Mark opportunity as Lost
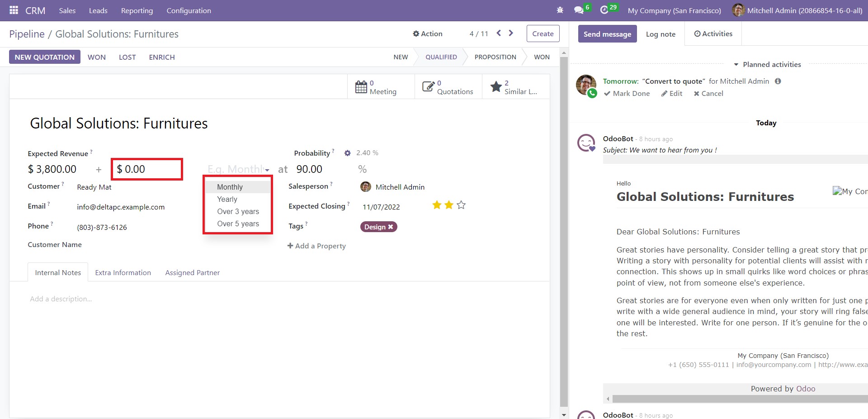 [x=127, y=57]
